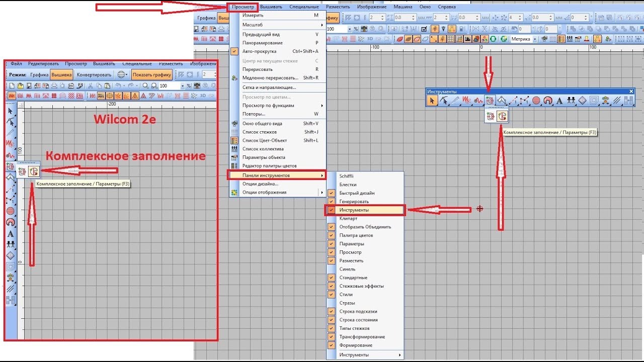Open the Просмотр menu in main window
This screenshot has width=644, height=362.
[x=243, y=7]
